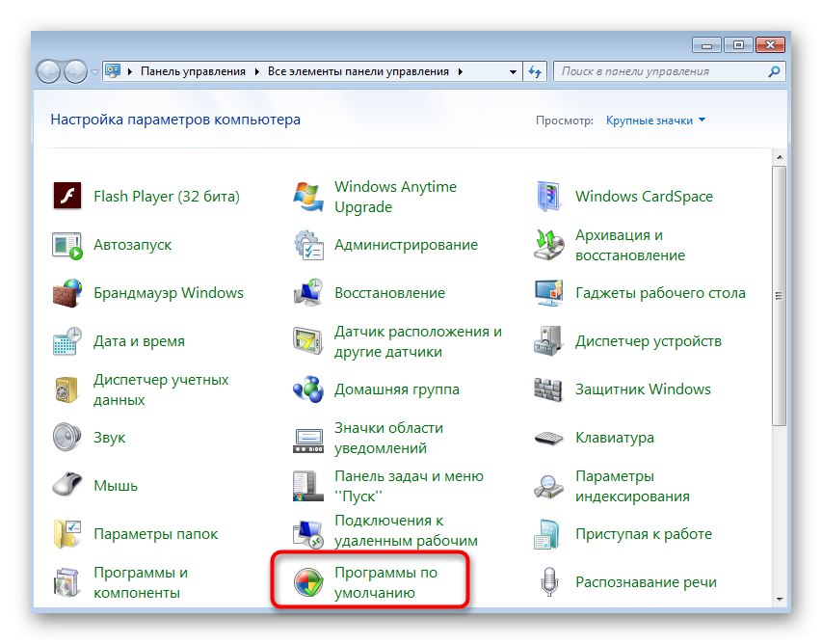Open the Дата и время link
Image resolution: width=822 pixels, height=644 pixels.
pyautogui.click(x=139, y=341)
